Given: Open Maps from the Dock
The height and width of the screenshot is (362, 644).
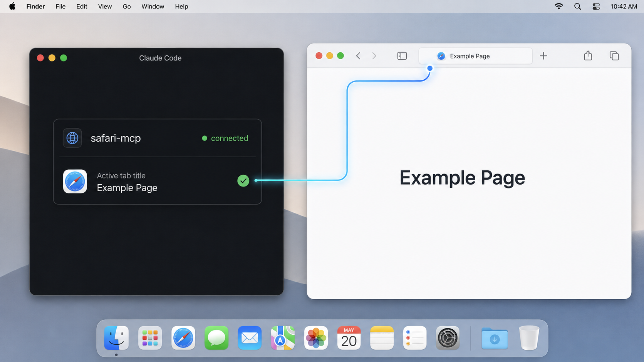Looking at the screenshot, I should coord(283,338).
